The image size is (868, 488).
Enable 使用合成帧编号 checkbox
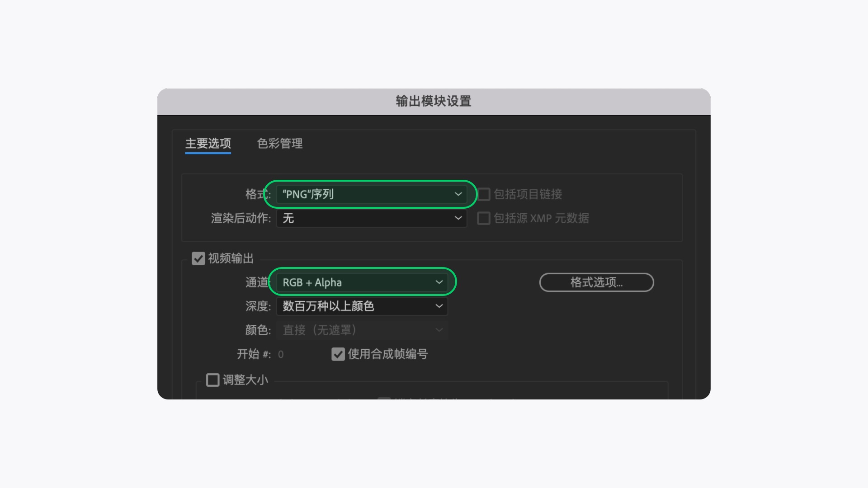pyautogui.click(x=337, y=354)
